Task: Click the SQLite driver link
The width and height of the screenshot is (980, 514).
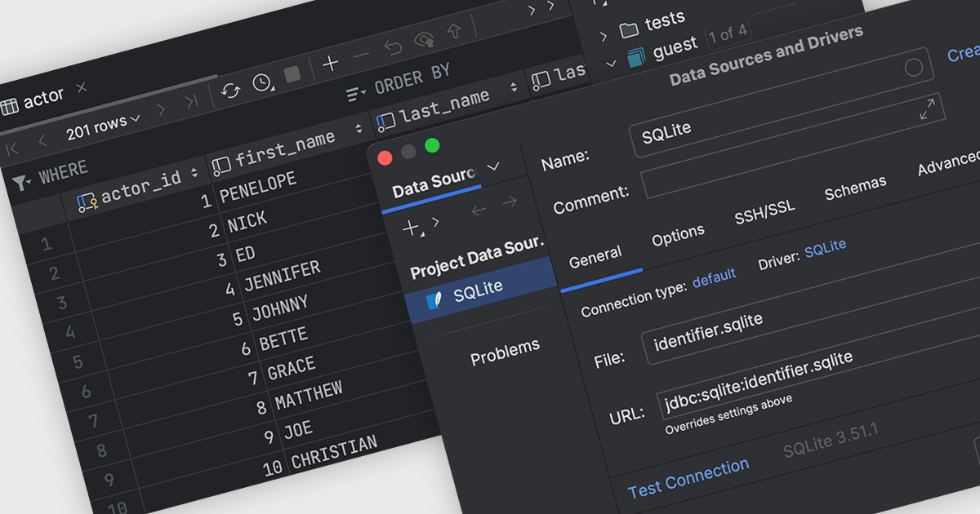Action: (x=826, y=247)
